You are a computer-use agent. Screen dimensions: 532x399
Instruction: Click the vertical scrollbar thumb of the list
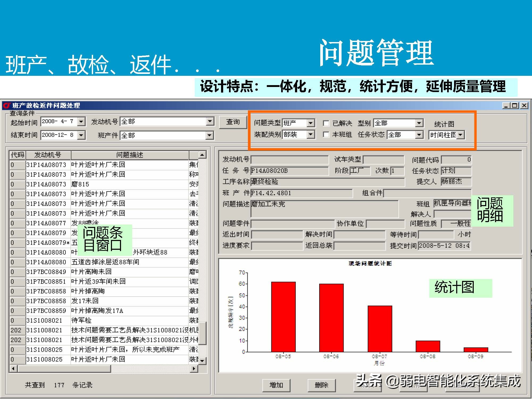click(x=202, y=333)
